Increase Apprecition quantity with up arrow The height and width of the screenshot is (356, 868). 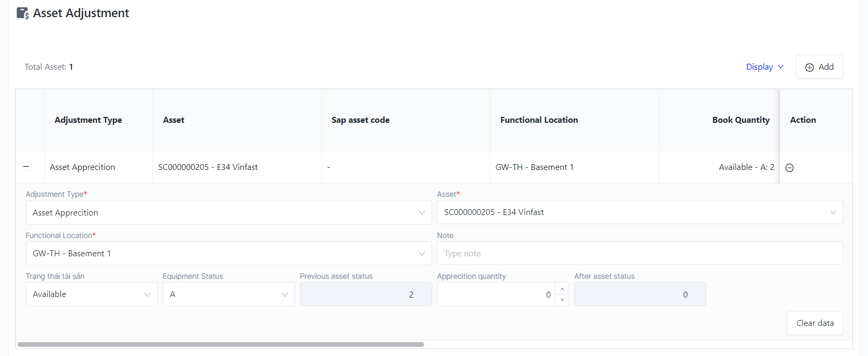[562, 289]
